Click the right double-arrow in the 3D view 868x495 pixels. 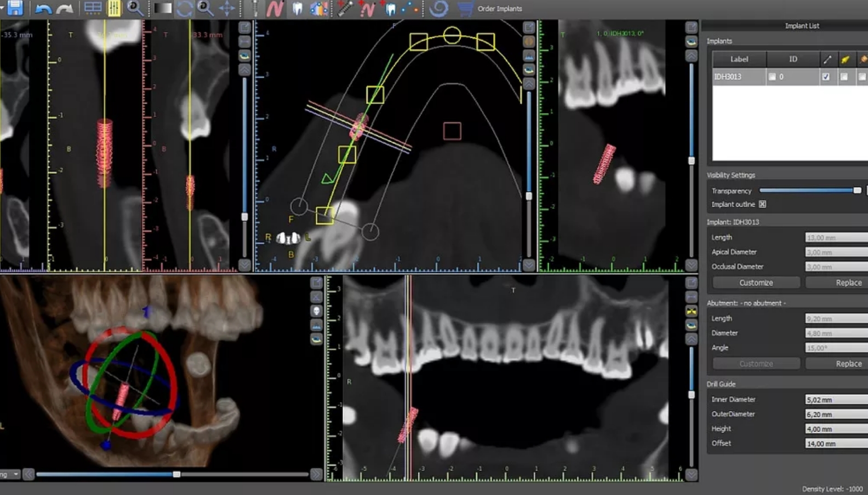pyautogui.click(x=316, y=474)
